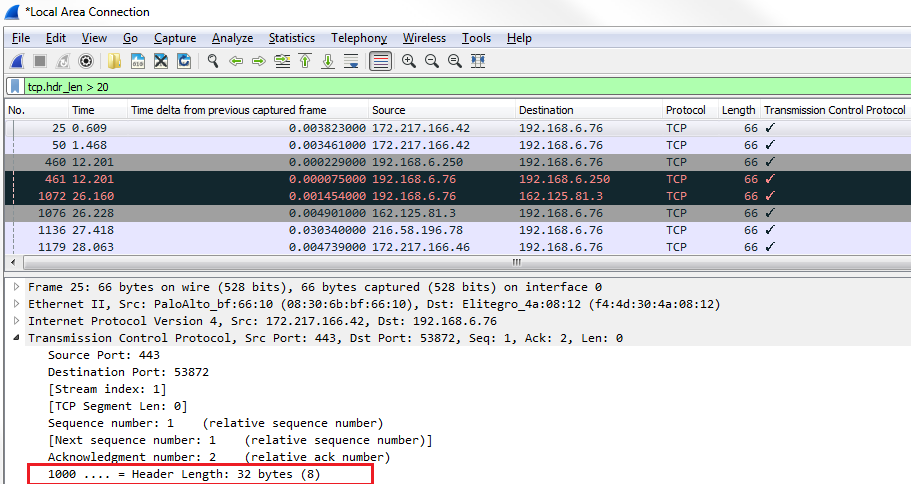The height and width of the screenshot is (484, 911).
Task: Sort by the Source column header
Action: pos(388,110)
